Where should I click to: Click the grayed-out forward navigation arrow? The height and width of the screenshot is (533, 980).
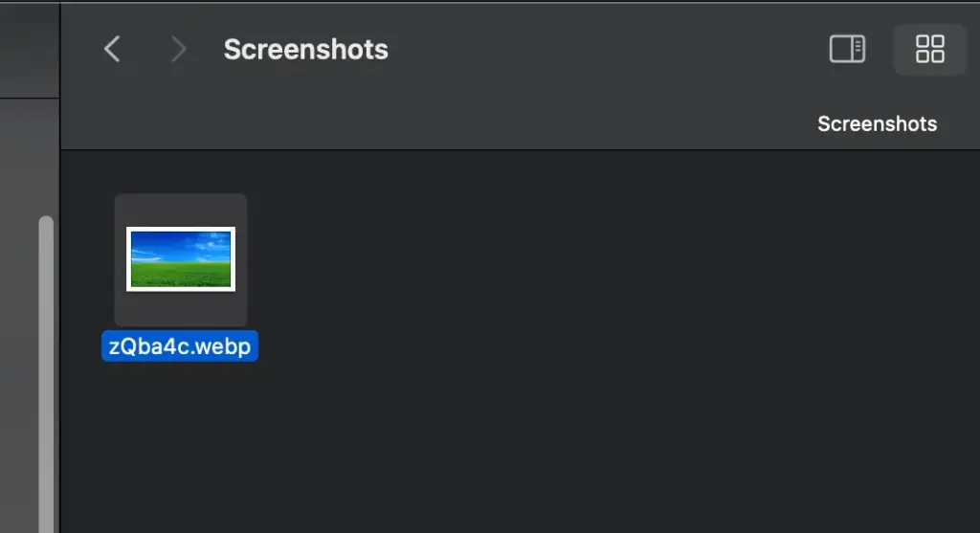178,49
